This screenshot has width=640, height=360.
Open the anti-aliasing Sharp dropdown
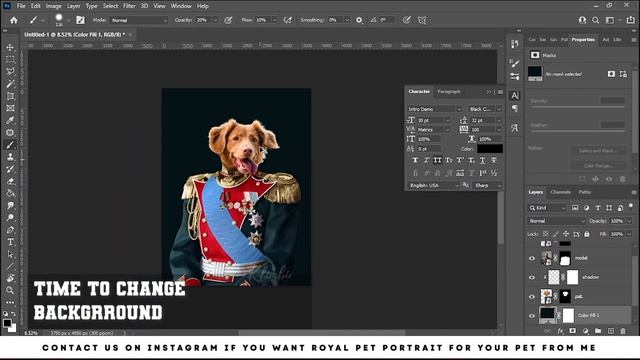pos(487,185)
